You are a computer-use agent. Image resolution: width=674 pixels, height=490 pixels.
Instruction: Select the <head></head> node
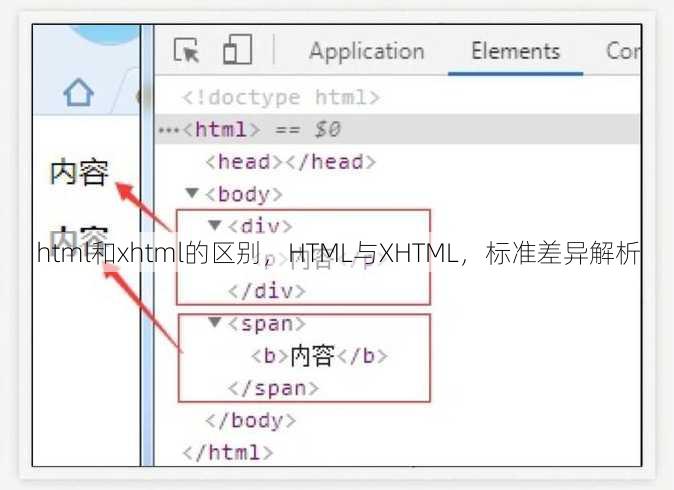[291, 162]
